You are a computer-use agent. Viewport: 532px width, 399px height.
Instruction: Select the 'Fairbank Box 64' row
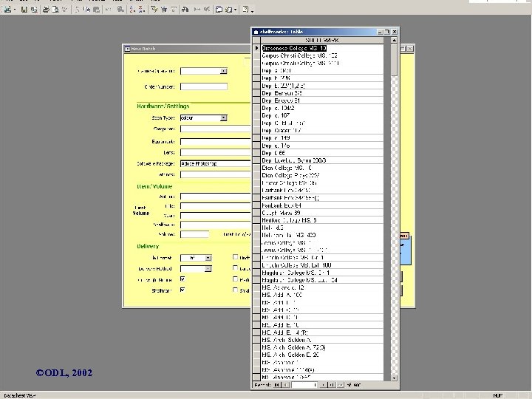point(322,205)
